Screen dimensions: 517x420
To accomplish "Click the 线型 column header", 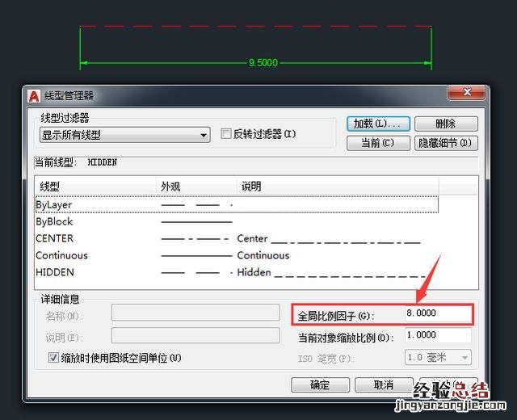I will point(95,187).
